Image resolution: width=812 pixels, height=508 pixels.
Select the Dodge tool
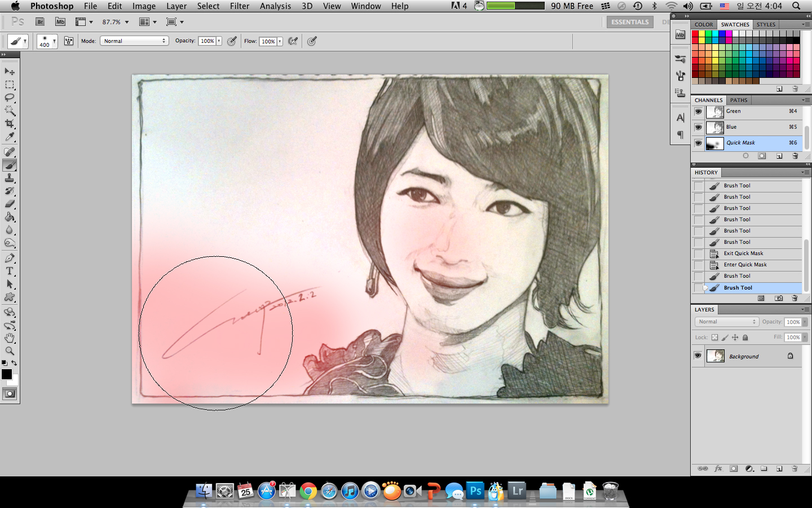[x=10, y=243]
